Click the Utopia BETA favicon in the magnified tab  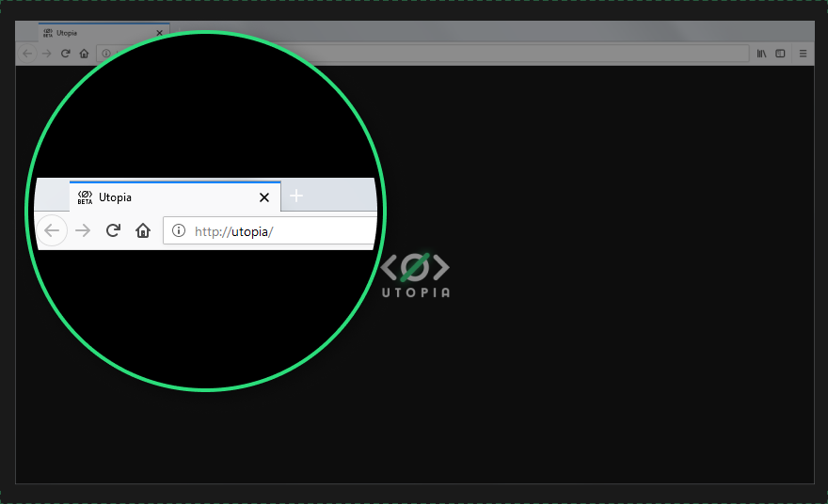pos(85,197)
